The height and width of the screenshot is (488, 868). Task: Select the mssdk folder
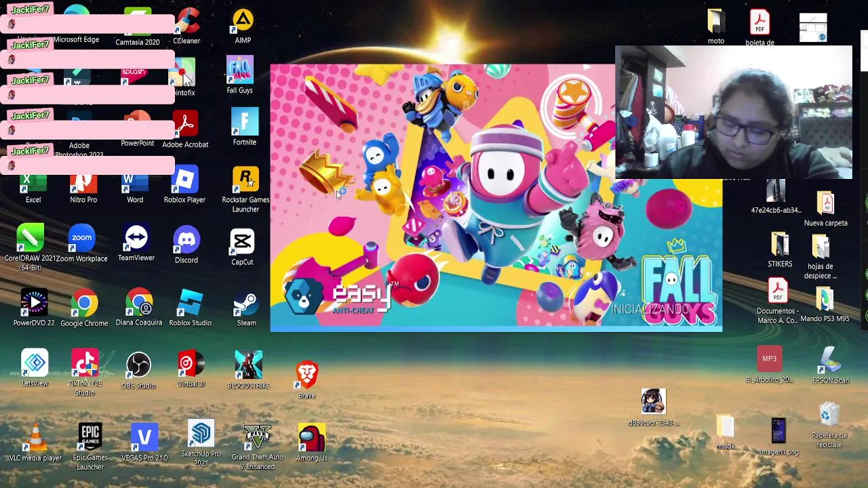click(726, 432)
